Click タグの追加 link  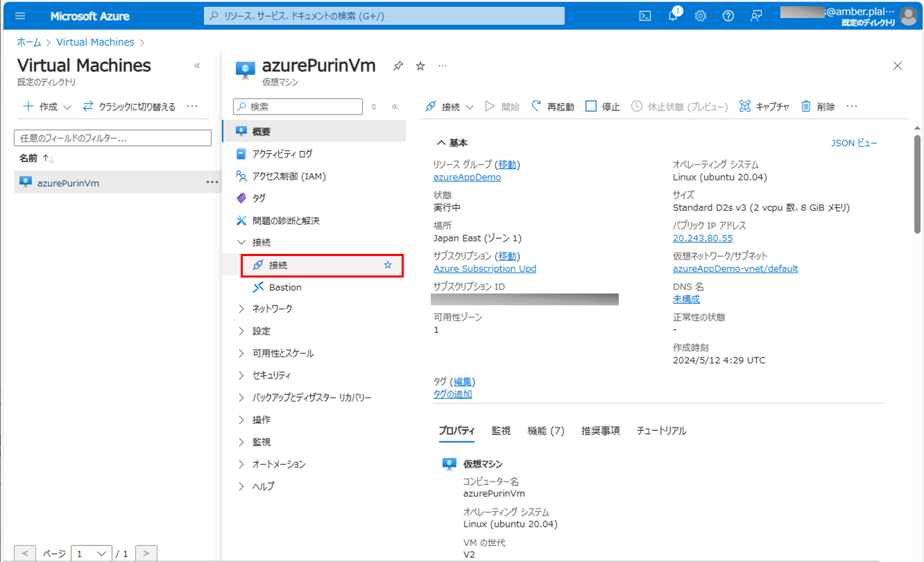pyautogui.click(x=453, y=394)
